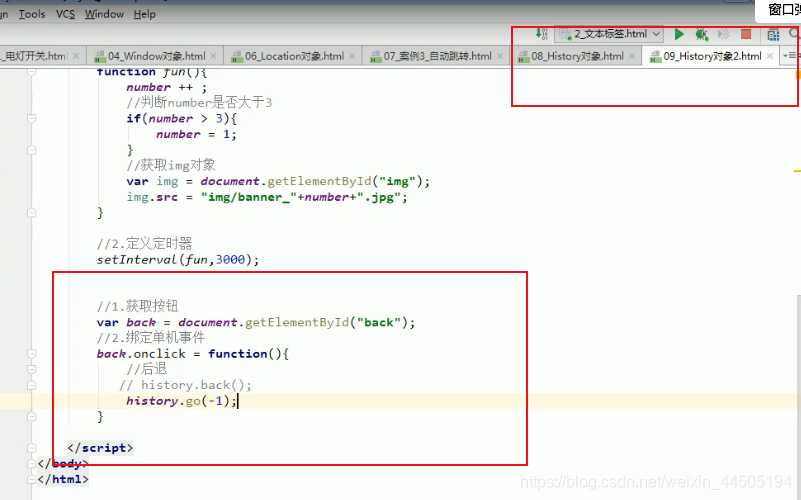Screen dimensions: 801x500
Task: Collapse the function fun() fold marker
Action: [x=32, y=72]
